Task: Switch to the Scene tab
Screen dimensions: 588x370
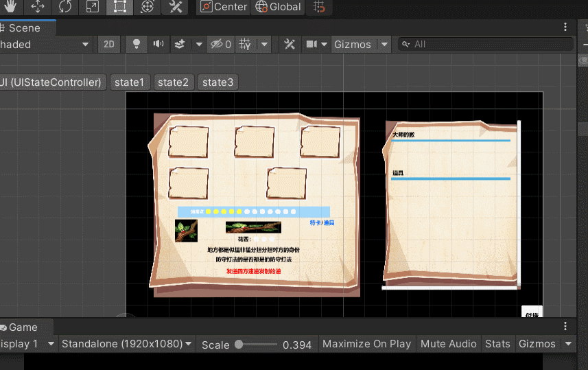Action: pyautogui.click(x=25, y=28)
